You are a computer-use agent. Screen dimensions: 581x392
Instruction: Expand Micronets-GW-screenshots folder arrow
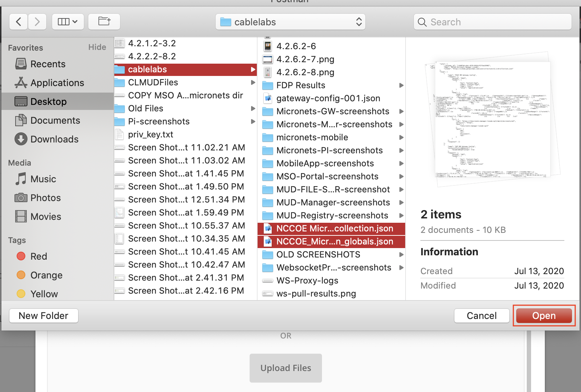pyautogui.click(x=401, y=111)
